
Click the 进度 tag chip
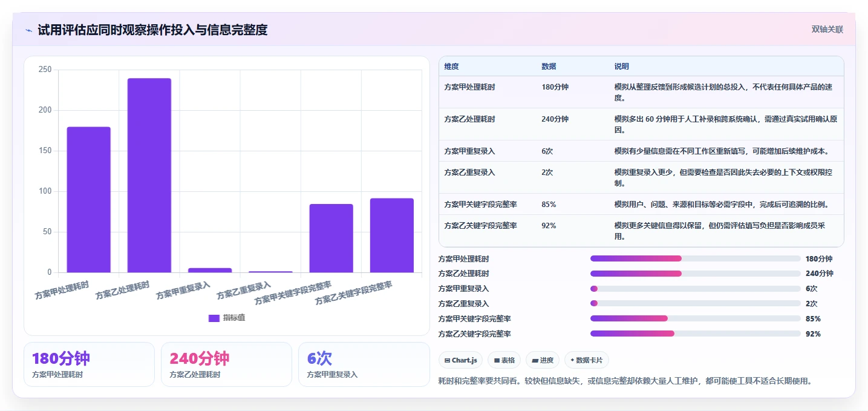543,360
